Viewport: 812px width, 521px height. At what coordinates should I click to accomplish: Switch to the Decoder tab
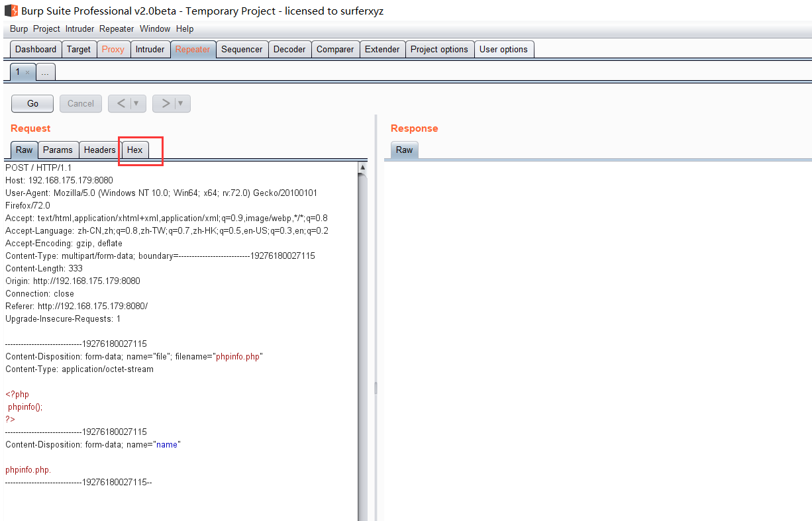(289, 50)
